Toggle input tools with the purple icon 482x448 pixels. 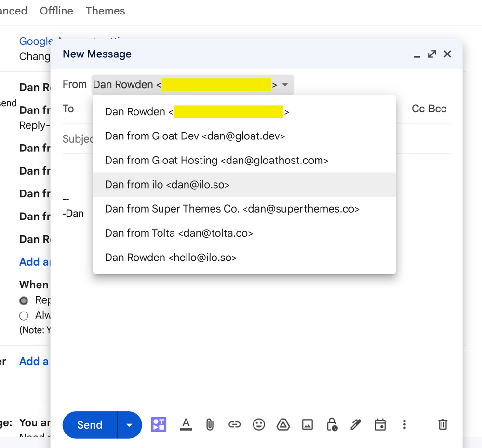tap(159, 424)
